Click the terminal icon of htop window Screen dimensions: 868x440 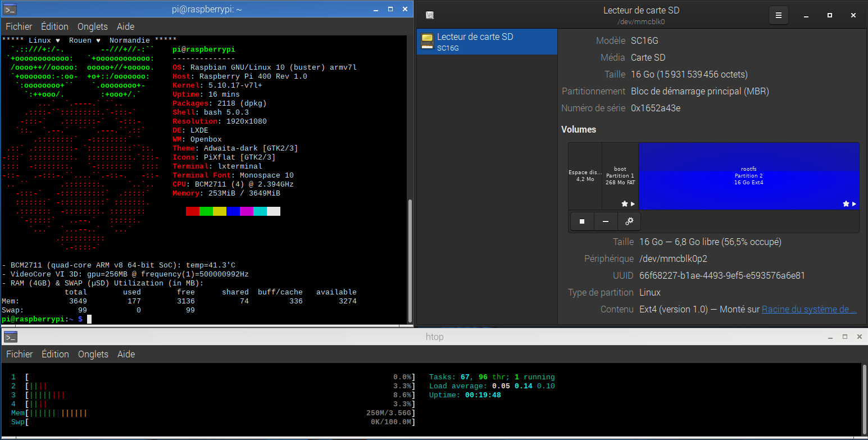pos(11,337)
